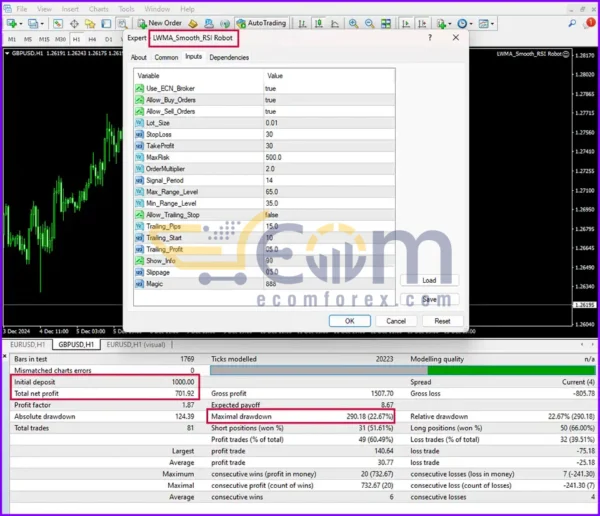
Task: Click the Use_ECN_Broker variable icon
Action: (x=139, y=89)
